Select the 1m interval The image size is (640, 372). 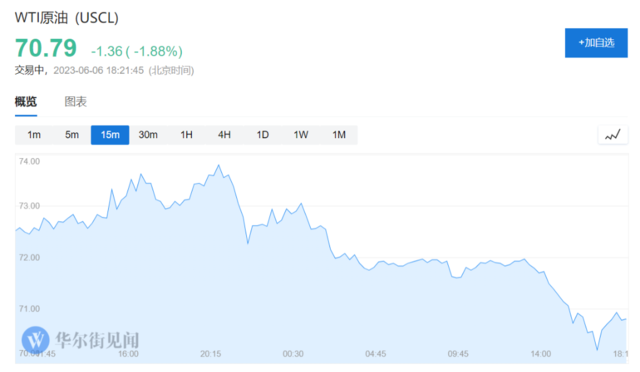[34, 135]
